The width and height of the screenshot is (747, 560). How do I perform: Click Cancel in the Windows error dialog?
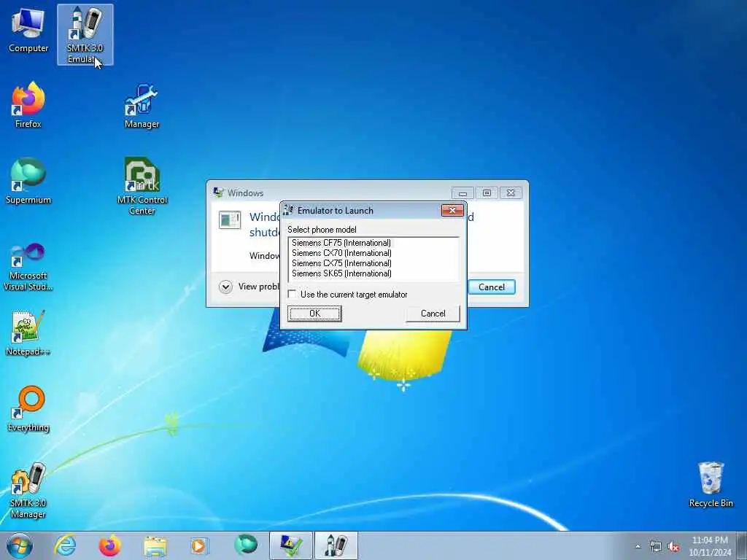tap(491, 287)
